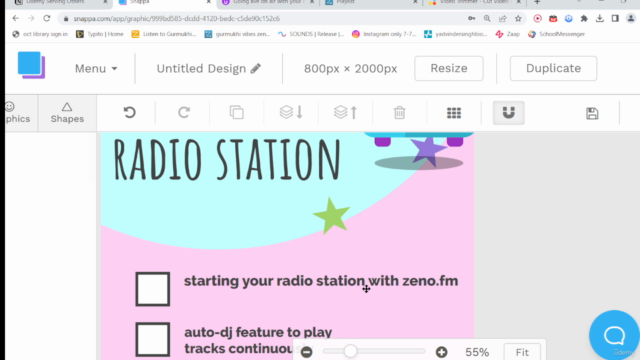This screenshot has height=360, width=640.
Task: Click the Fit zoom button
Action: coord(522,352)
